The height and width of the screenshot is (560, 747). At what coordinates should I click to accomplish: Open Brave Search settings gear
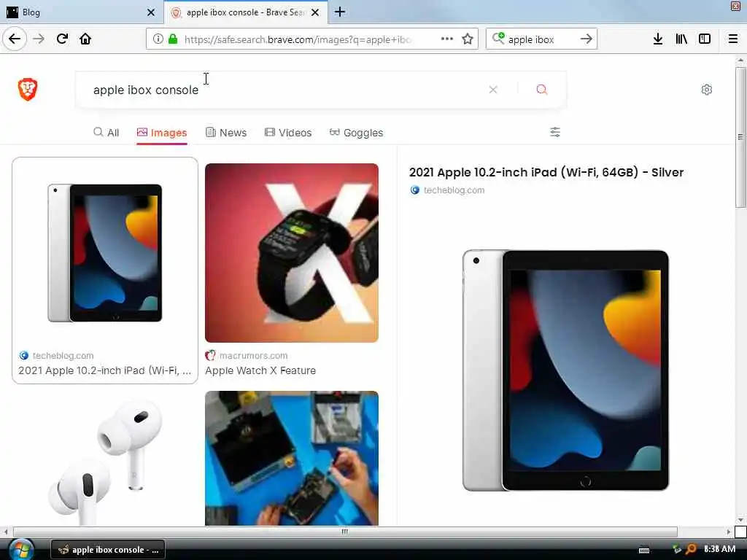pyautogui.click(x=706, y=90)
